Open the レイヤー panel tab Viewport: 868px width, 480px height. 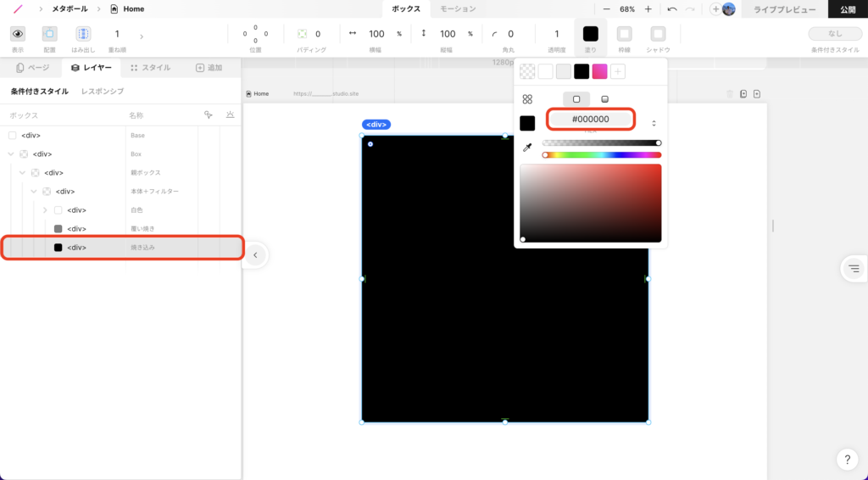pos(92,68)
